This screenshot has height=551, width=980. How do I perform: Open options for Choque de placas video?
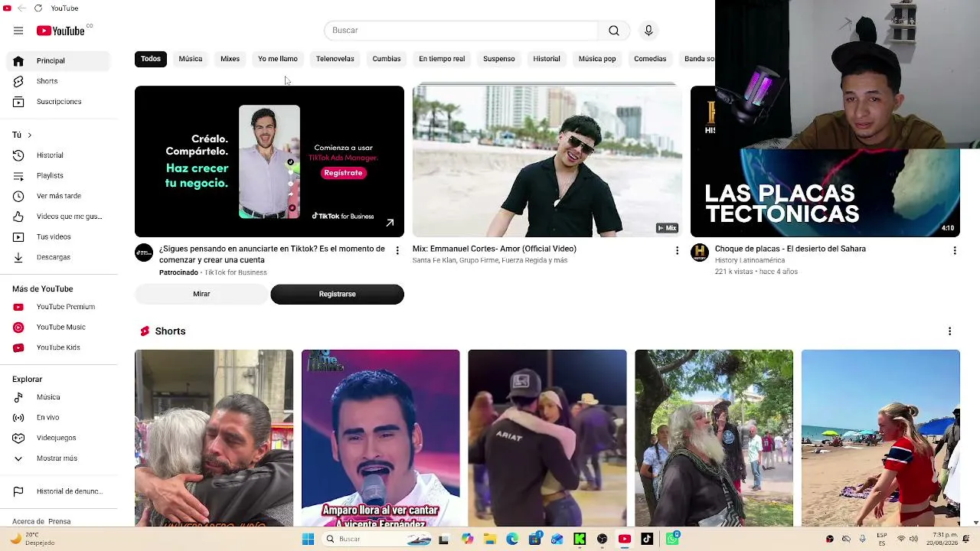coord(955,250)
